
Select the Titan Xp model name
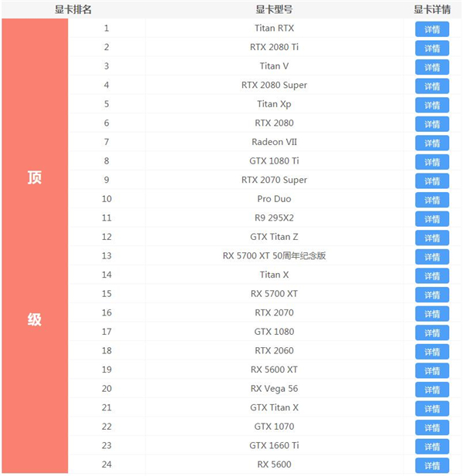coord(274,104)
